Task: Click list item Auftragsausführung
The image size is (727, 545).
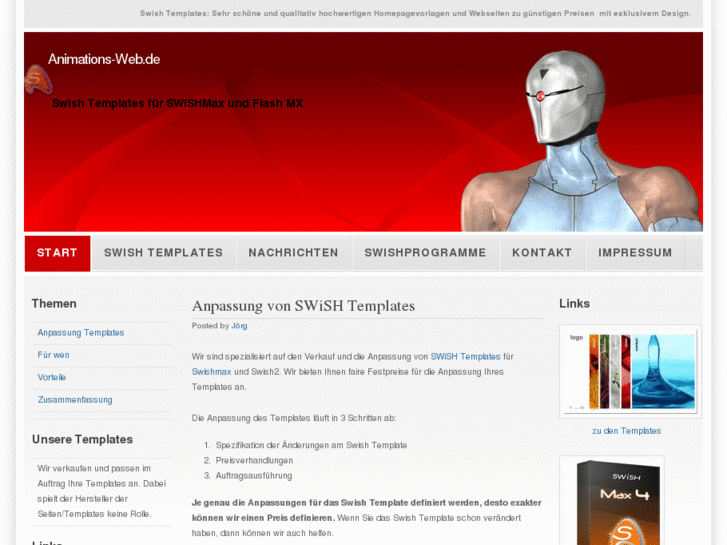Action: (254, 476)
